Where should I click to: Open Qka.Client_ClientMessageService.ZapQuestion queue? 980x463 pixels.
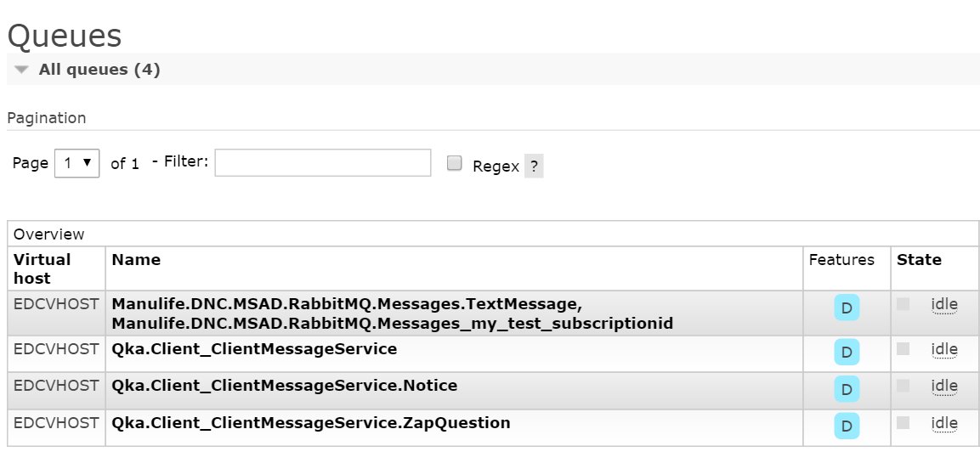coord(311,422)
